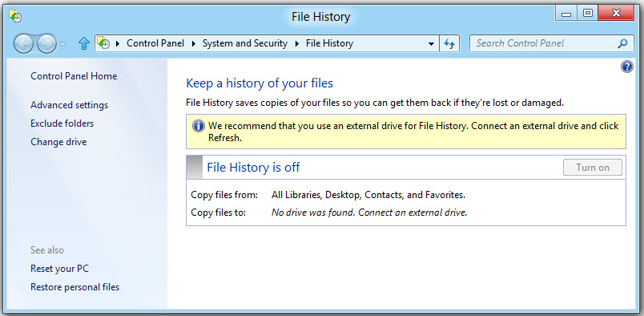Image resolution: width=644 pixels, height=316 pixels.
Task: Click the File History icon in address bar
Action: point(104,43)
